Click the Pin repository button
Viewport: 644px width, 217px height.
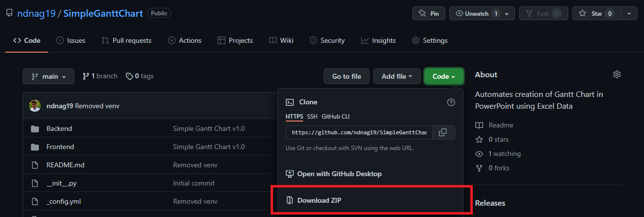429,13
